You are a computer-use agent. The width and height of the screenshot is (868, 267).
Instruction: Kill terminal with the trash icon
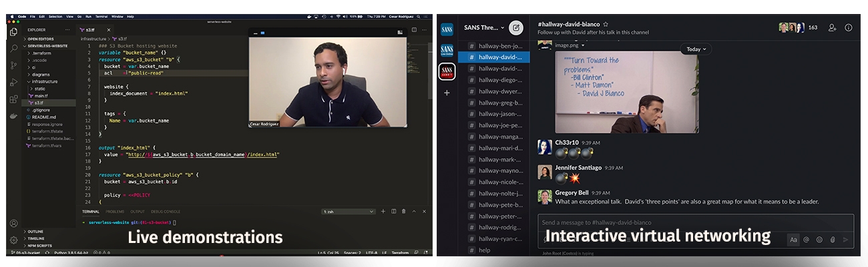[x=403, y=212]
